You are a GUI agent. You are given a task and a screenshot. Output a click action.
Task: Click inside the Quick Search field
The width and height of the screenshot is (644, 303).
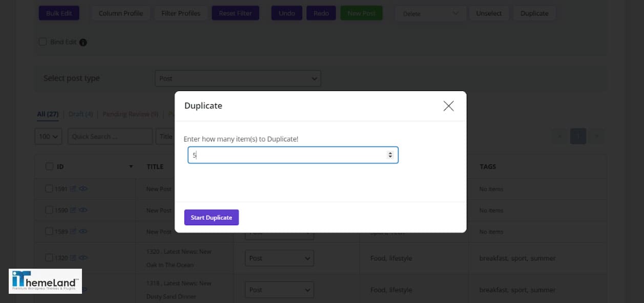coord(110,136)
